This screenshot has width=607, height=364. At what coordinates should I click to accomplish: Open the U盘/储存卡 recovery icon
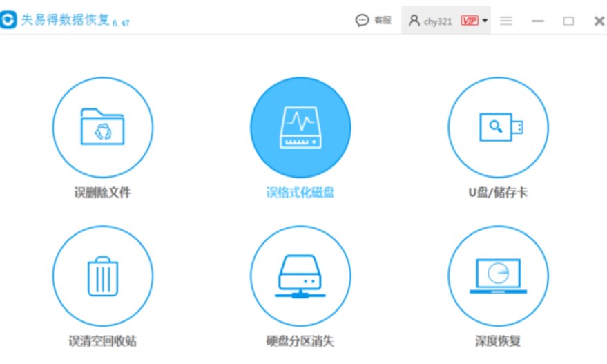[498, 127]
